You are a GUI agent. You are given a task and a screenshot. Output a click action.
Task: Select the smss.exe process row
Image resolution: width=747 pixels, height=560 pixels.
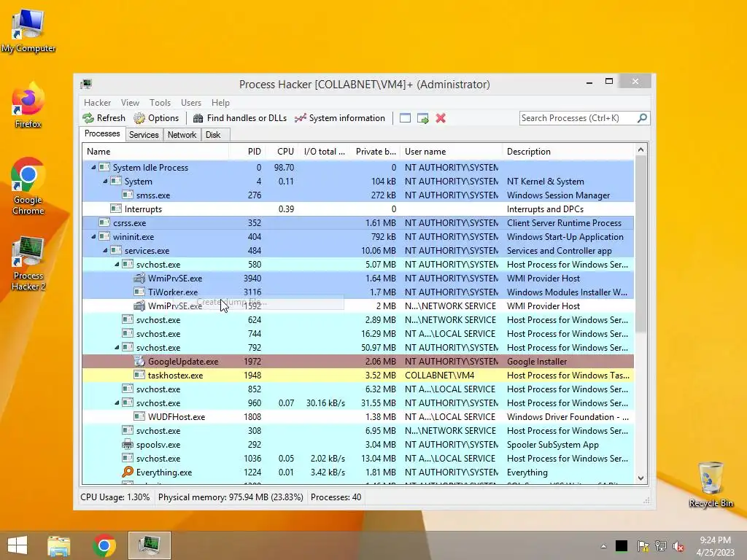(358, 195)
